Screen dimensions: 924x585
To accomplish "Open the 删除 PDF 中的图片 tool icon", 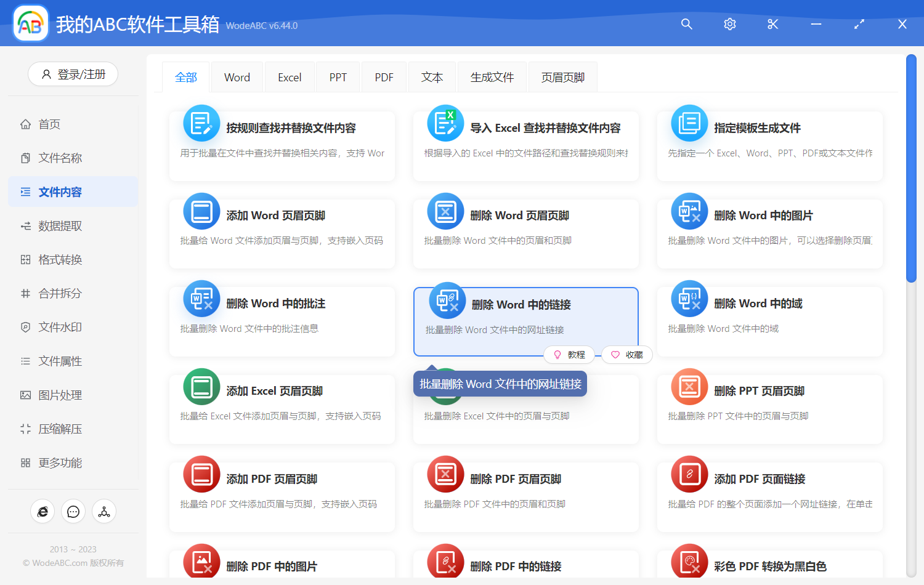I will [x=201, y=561].
